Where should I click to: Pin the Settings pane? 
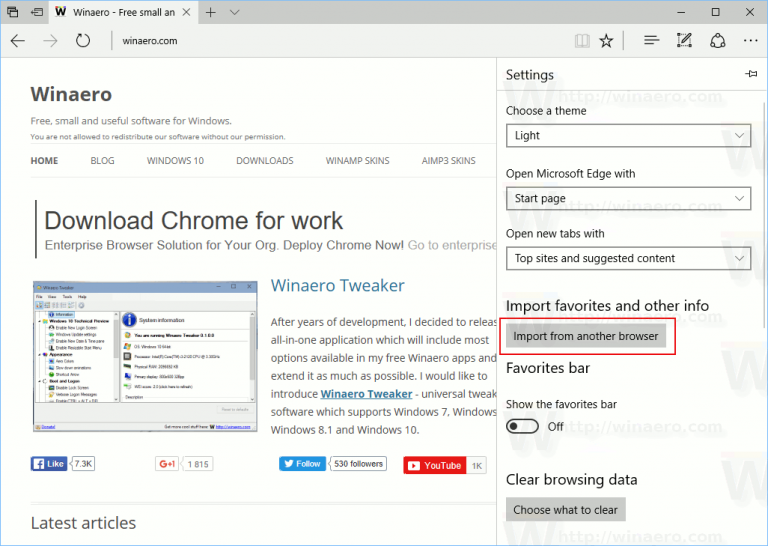pos(751,74)
